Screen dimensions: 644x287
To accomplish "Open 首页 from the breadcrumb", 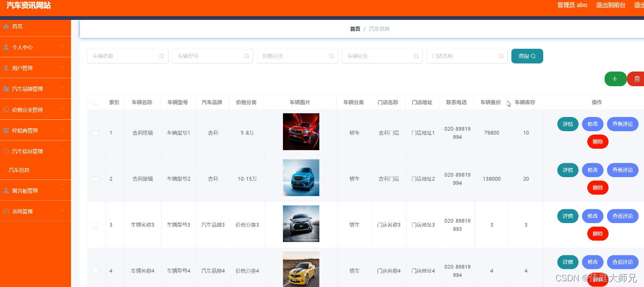I will [x=355, y=28].
